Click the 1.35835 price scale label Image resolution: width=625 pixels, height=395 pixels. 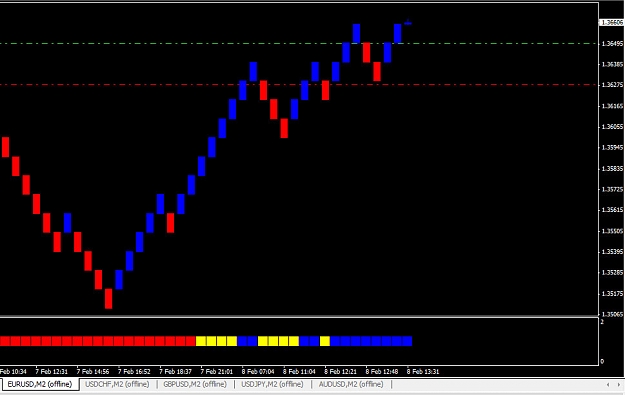612,169
